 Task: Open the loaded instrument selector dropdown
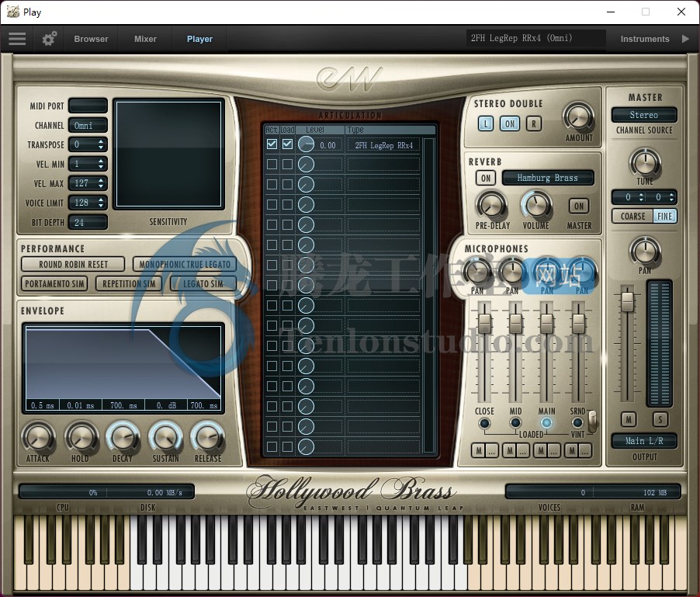535,38
